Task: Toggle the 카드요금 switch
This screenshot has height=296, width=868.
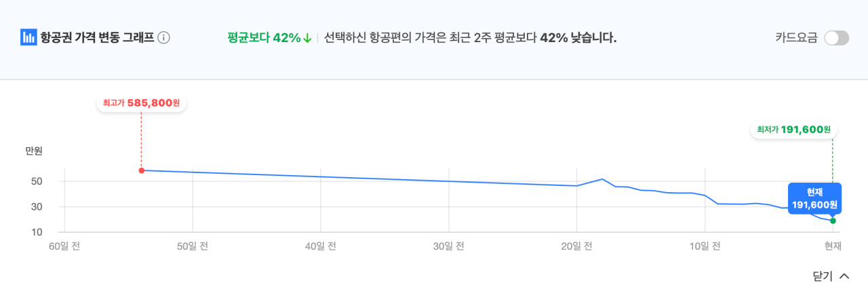Action: 836,38
